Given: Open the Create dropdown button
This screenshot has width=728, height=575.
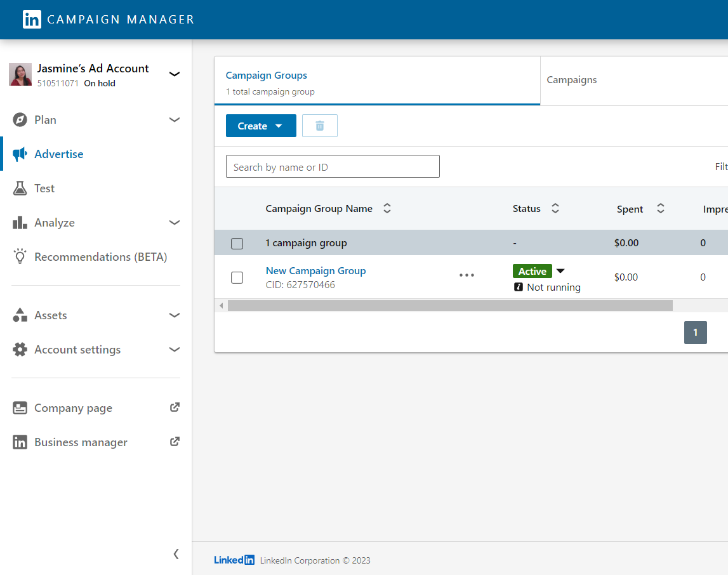Looking at the screenshot, I should (261, 126).
